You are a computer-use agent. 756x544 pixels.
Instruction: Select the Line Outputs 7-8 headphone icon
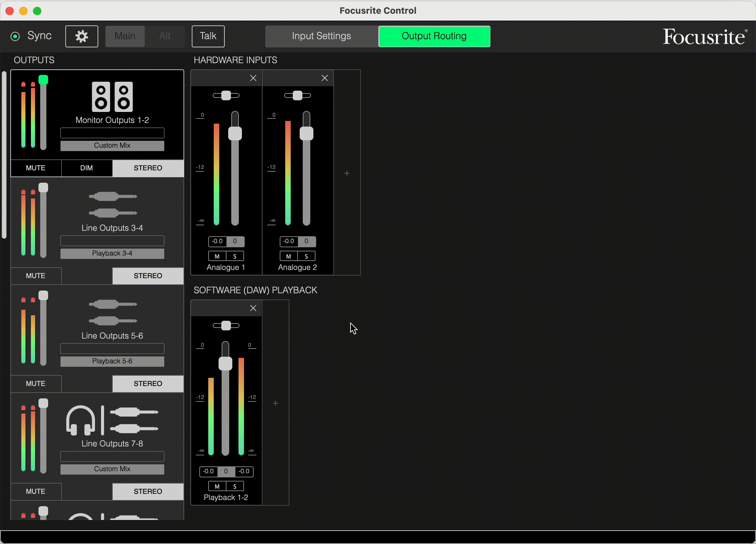click(80, 420)
